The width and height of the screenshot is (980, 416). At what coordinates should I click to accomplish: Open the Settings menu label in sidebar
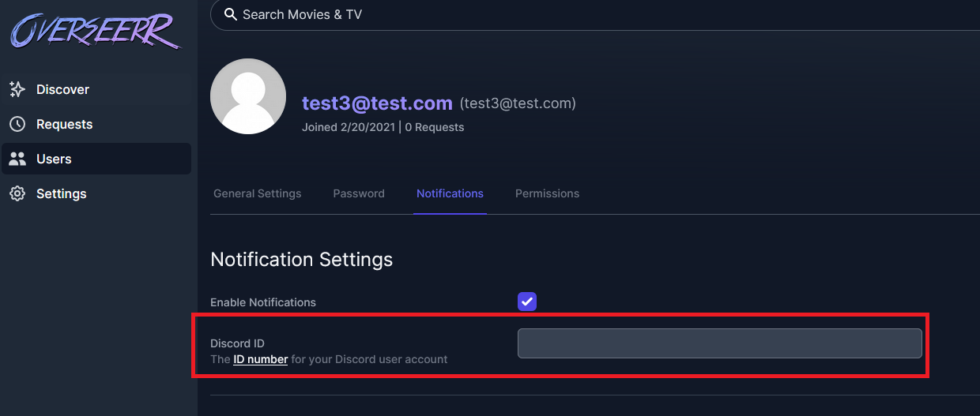(62, 193)
